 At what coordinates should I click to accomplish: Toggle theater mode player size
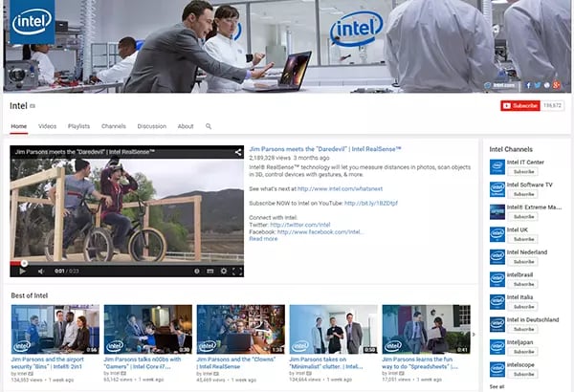pos(210,272)
